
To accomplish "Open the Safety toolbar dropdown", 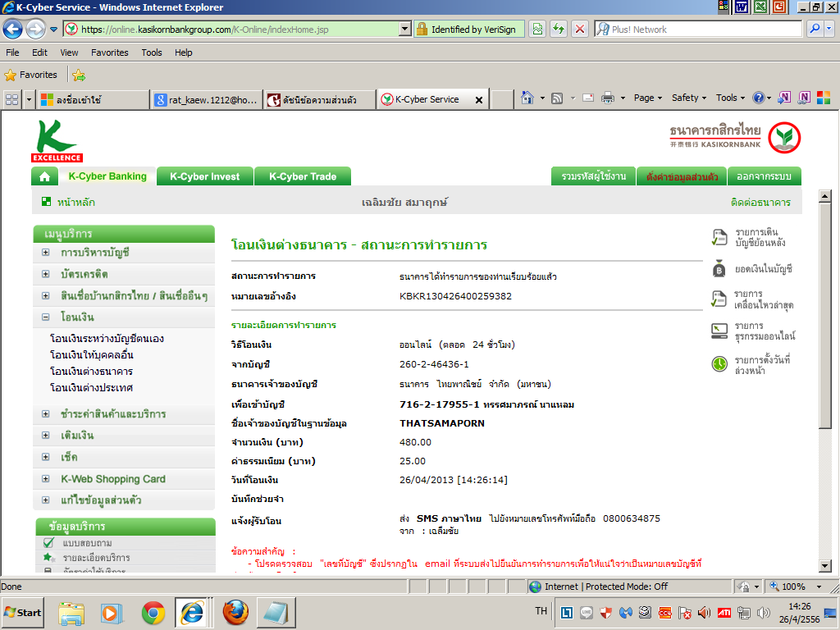I will [689, 98].
